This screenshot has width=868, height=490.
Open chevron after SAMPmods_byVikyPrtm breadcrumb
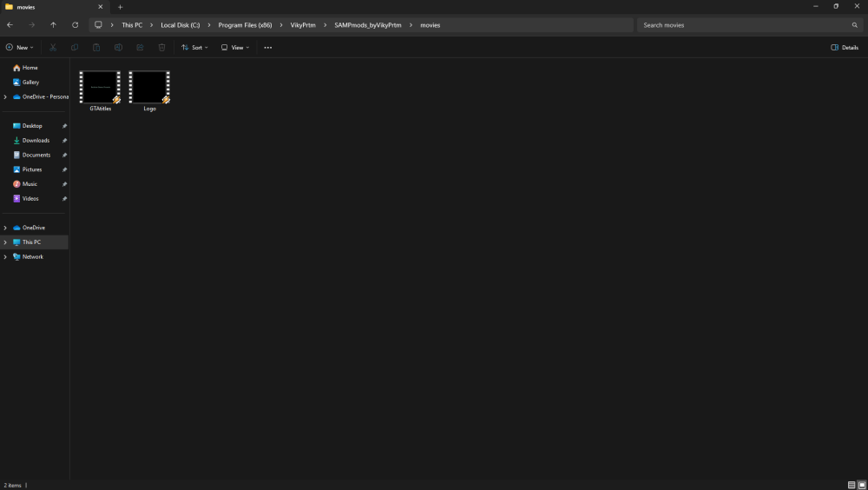pos(411,25)
